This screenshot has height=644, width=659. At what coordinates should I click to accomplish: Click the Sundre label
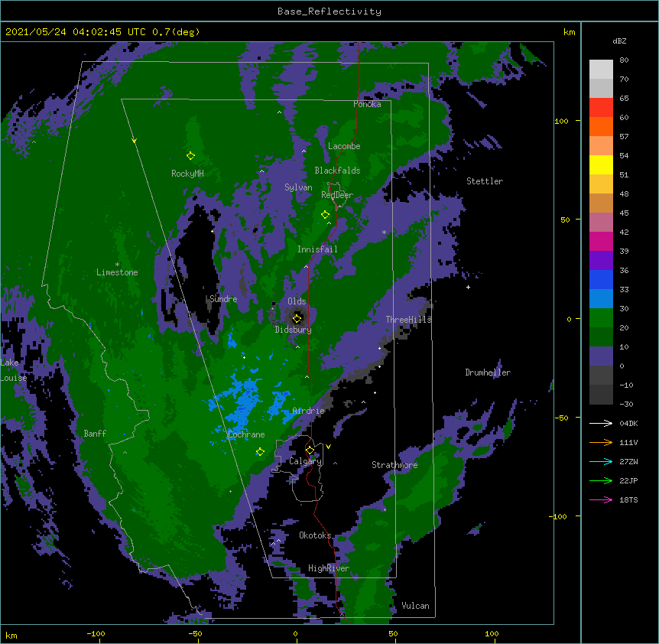(223, 299)
